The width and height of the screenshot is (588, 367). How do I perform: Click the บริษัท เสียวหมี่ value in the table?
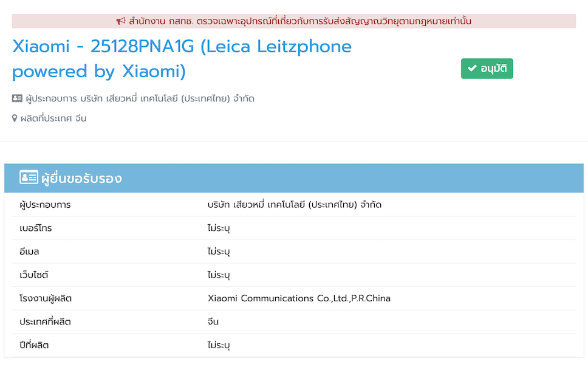pyautogui.click(x=294, y=205)
